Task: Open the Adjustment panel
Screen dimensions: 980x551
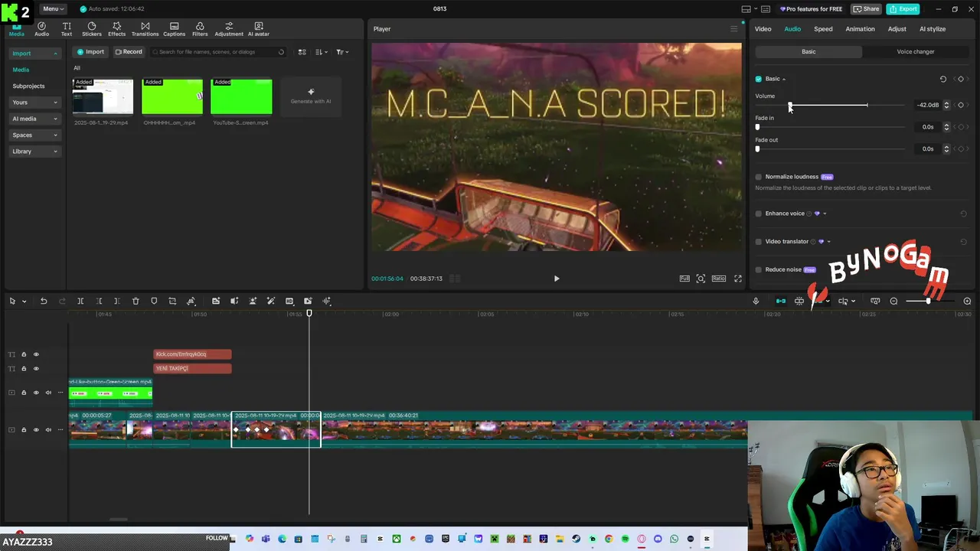Action: [x=229, y=29]
